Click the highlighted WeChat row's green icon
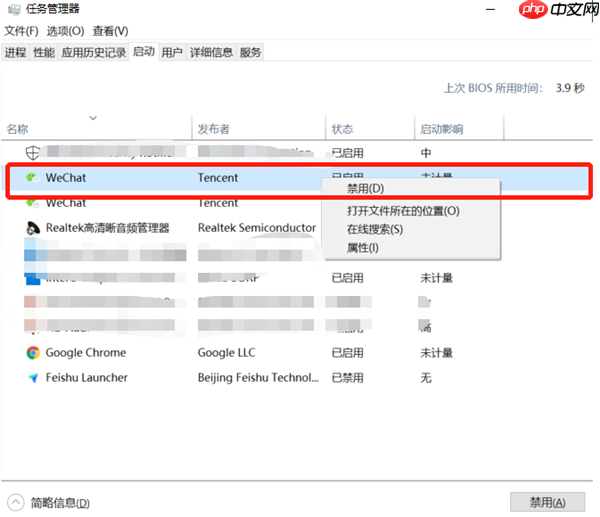Viewport: 600px width, 517px height. coord(33,178)
